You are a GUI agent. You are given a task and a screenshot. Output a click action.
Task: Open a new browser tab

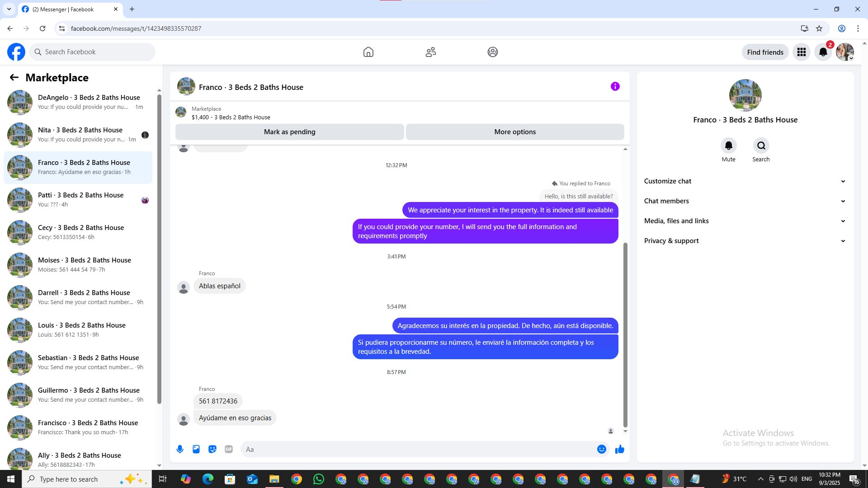click(x=132, y=9)
